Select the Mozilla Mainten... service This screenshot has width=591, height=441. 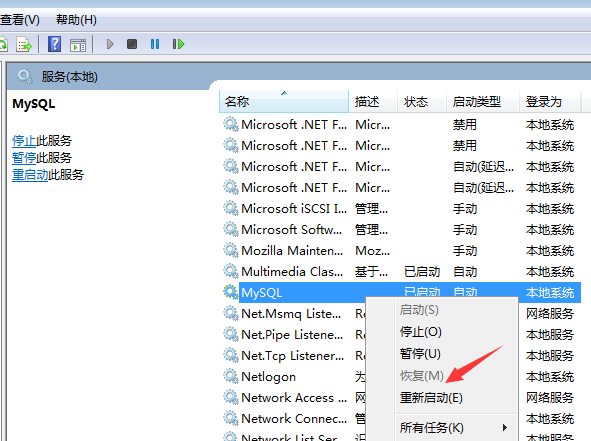click(292, 251)
